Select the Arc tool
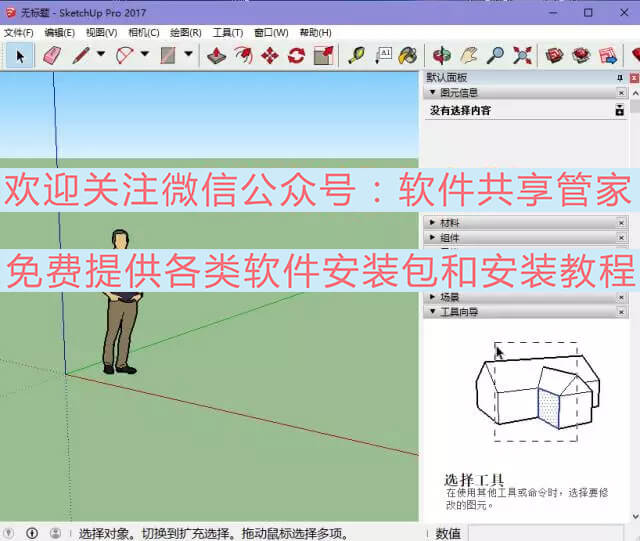The image size is (640, 541). point(124,55)
